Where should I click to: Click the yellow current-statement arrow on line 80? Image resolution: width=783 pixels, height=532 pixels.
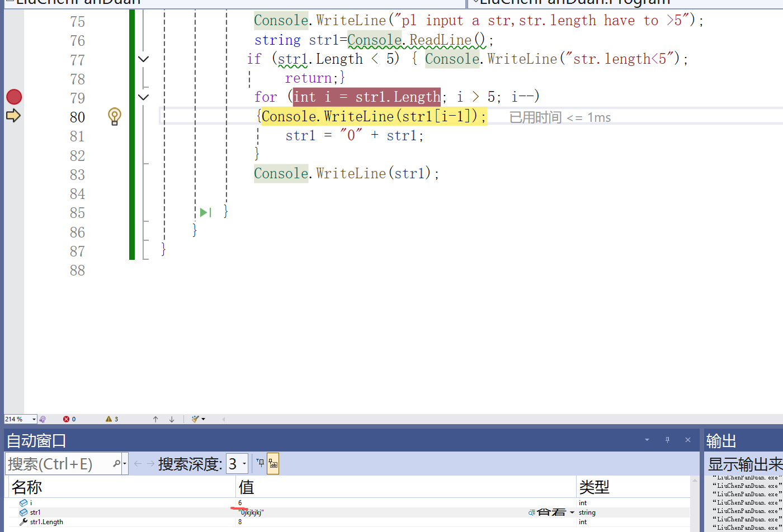13,116
